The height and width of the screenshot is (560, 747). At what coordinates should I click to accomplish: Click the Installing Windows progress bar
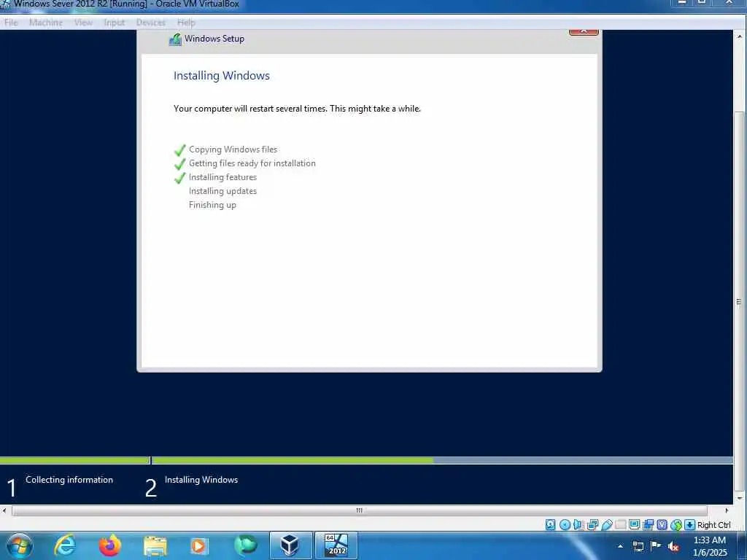click(442, 461)
